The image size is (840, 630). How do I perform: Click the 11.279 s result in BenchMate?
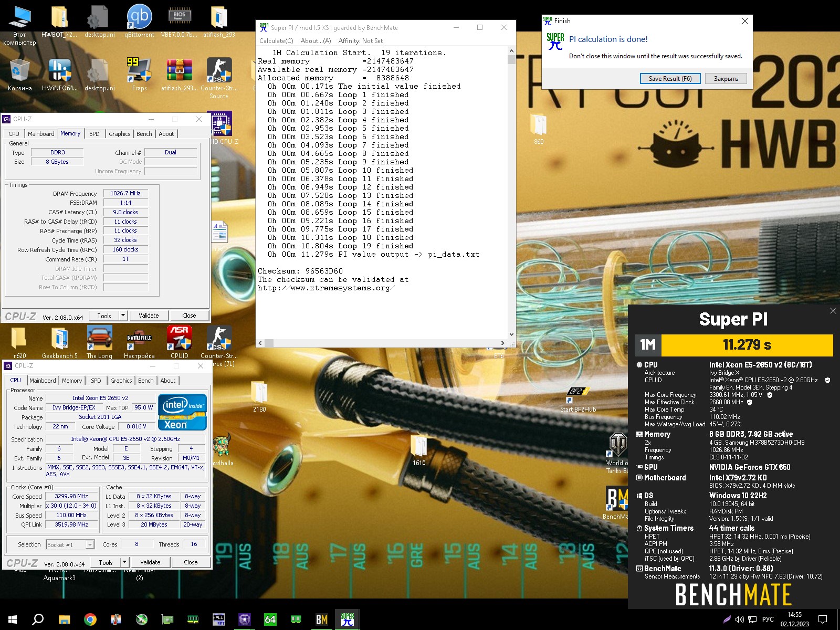(x=747, y=345)
